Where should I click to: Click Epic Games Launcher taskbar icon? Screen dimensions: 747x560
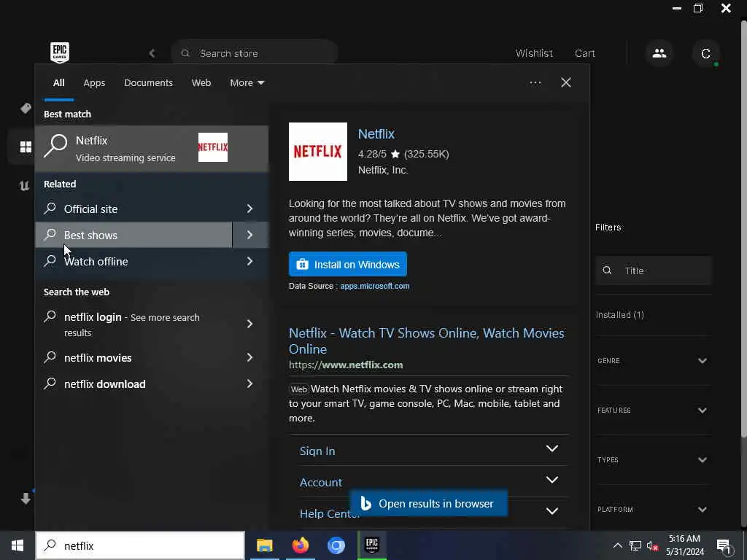(x=372, y=545)
